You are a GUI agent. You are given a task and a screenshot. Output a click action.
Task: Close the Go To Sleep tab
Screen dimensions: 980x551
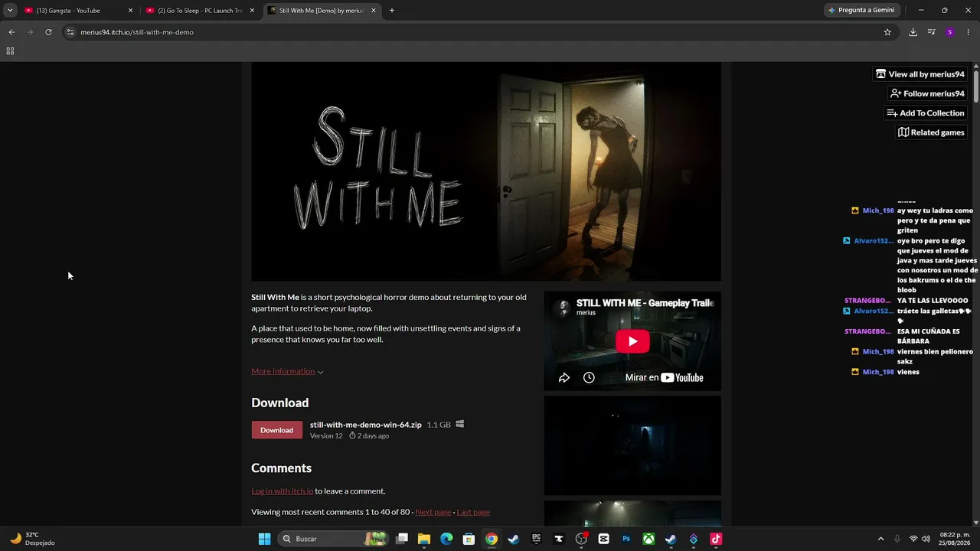tap(252, 11)
